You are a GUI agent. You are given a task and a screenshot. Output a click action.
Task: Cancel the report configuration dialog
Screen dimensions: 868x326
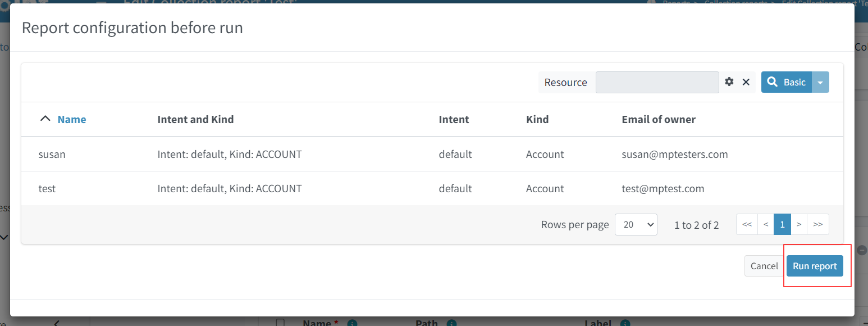click(x=764, y=266)
